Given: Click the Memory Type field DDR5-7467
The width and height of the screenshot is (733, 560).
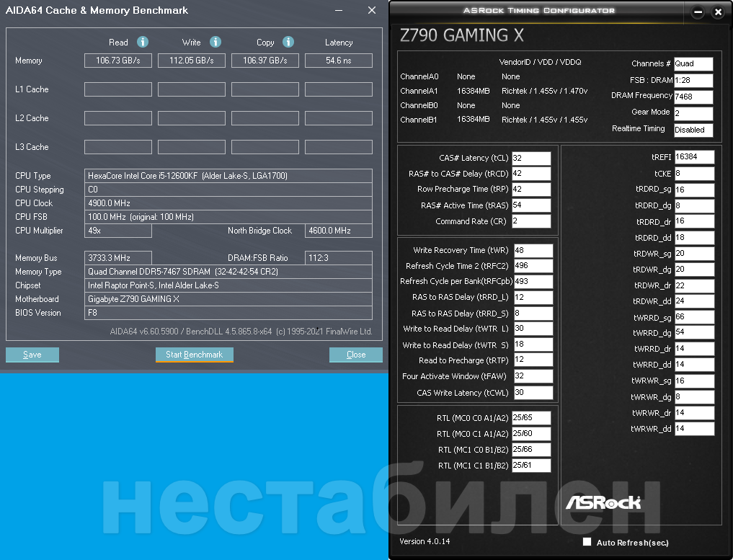Looking at the screenshot, I should 228,272.
